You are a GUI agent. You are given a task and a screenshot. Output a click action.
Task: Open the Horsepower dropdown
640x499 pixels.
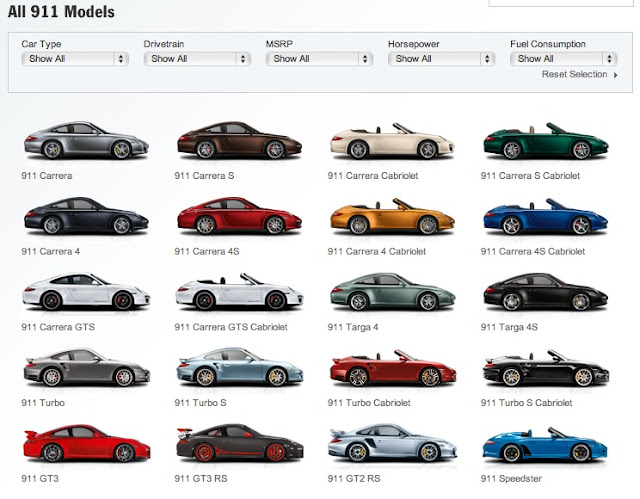[x=441, y=59]
